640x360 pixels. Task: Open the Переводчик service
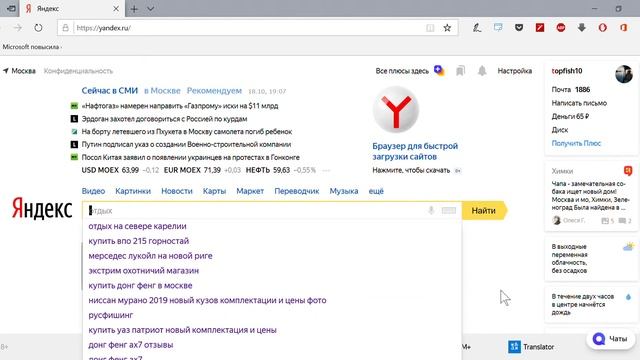[297, 191]
